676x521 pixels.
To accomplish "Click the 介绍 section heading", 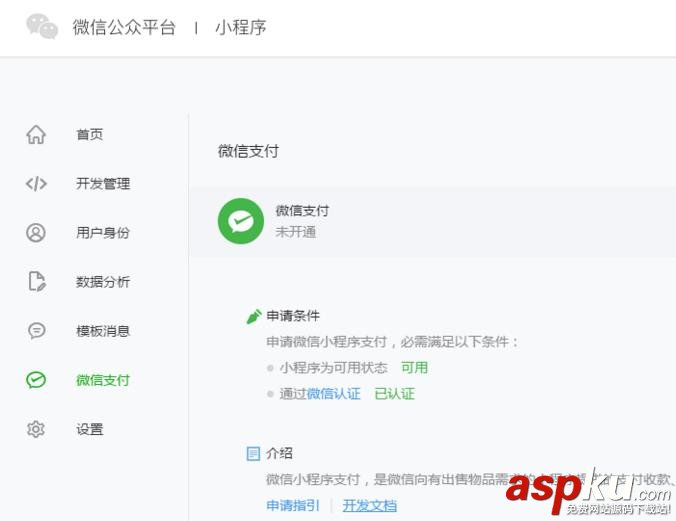I will (279, 453).
